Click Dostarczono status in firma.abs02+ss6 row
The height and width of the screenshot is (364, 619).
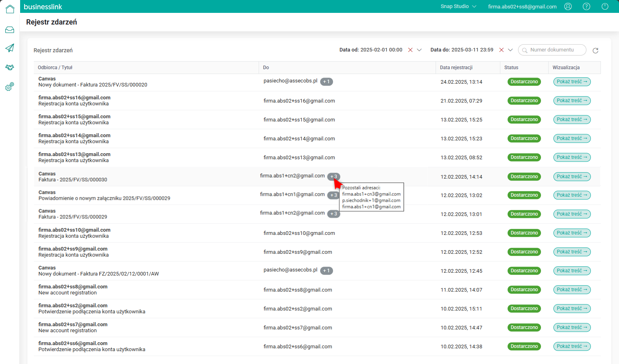click(x=524, y=346)
